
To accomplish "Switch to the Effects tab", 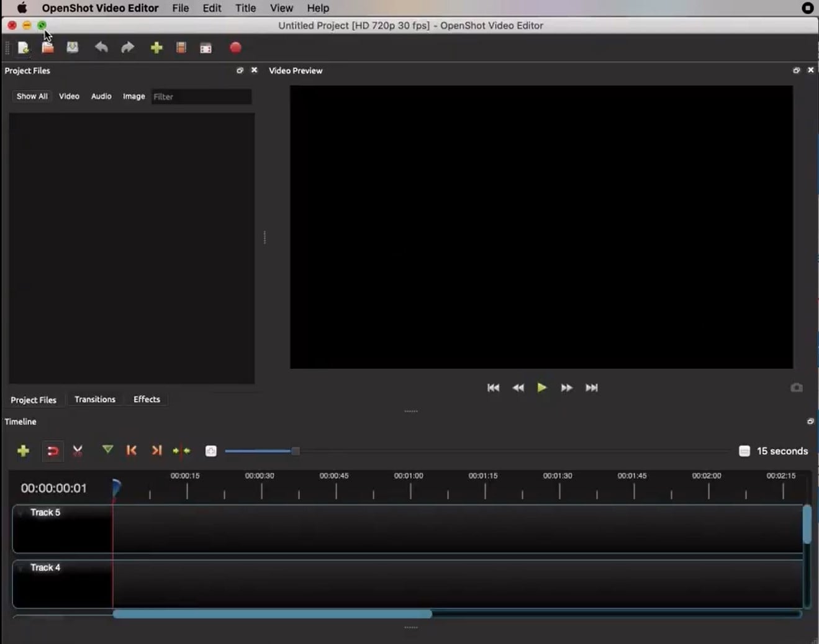I will (x=147, y=399).
